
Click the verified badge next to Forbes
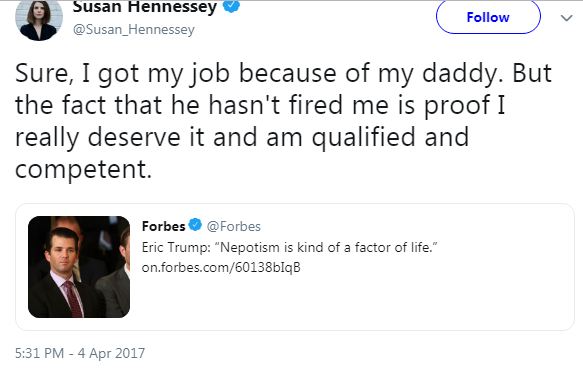point(195,225)
